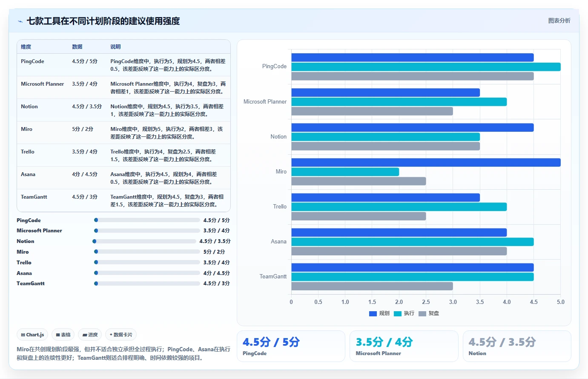Click Asana label in progress list
The height and width of the screenshot is (379, 588).
point(24,273)
